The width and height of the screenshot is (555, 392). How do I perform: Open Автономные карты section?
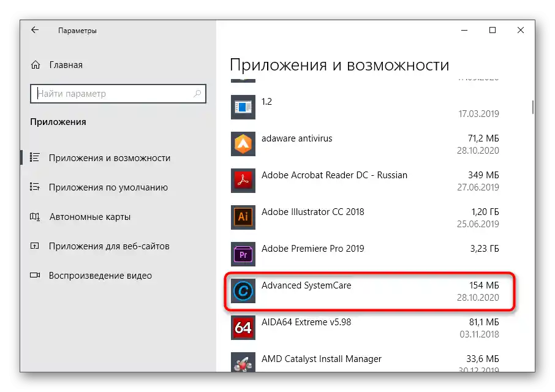tap(90, 217)
